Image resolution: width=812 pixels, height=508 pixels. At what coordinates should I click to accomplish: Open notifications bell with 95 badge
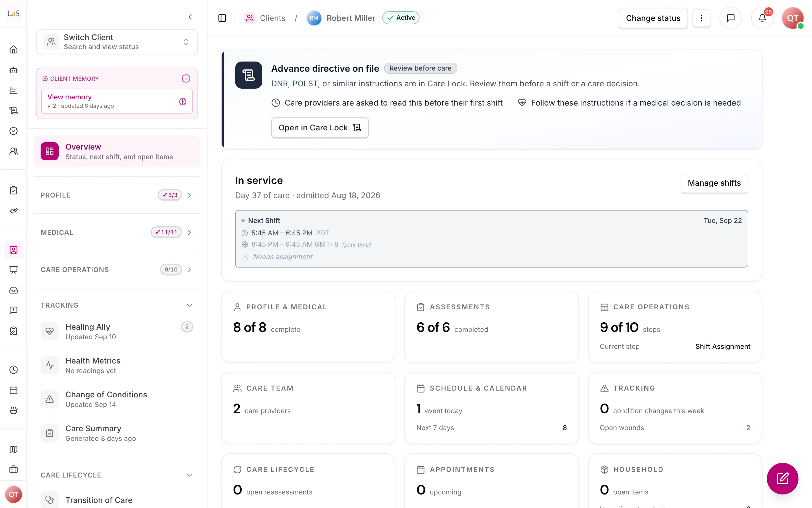click(x=762, y=18)
